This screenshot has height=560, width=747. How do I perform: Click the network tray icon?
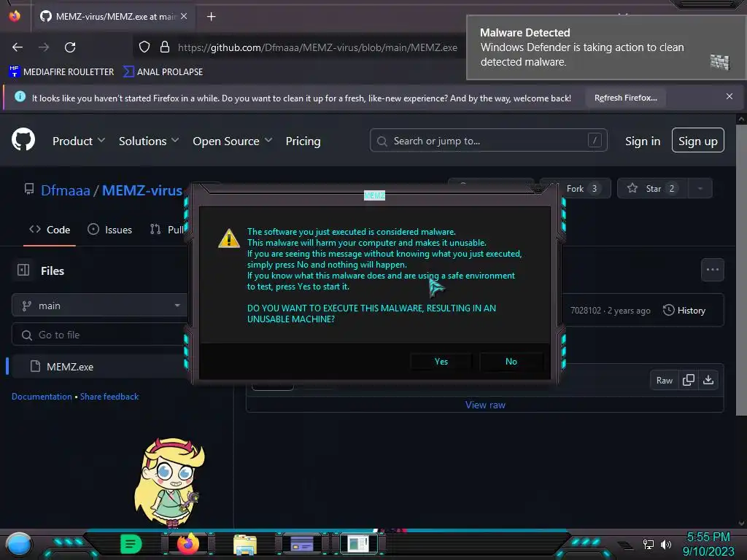pos(648,544)
